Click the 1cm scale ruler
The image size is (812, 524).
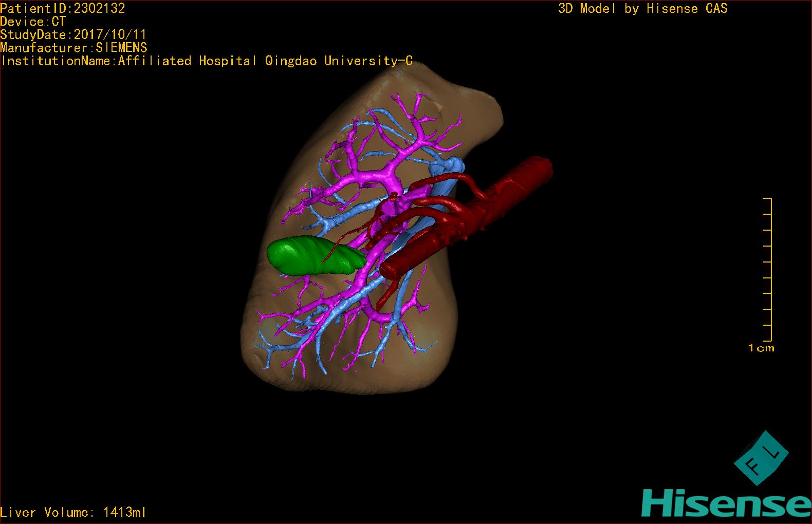tap(767, 269)
